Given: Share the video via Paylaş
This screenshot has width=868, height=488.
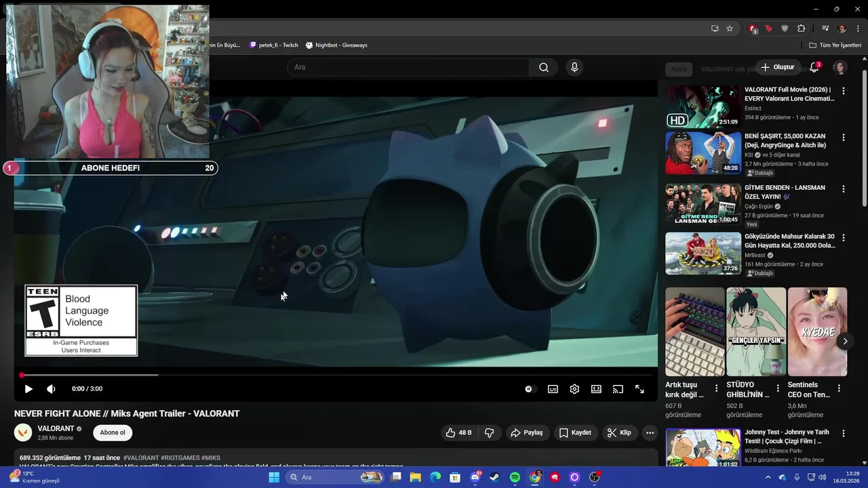Looking at the screenshot, I should 527,432.
